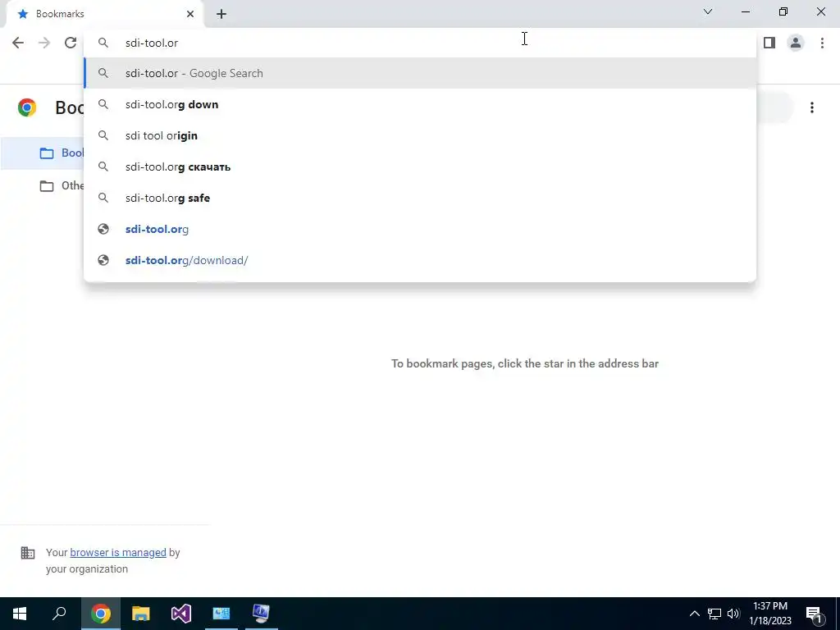The width and height of the screenshot is (840, 630).
Task: Open the side panel icon
Action: pos(769,43)
